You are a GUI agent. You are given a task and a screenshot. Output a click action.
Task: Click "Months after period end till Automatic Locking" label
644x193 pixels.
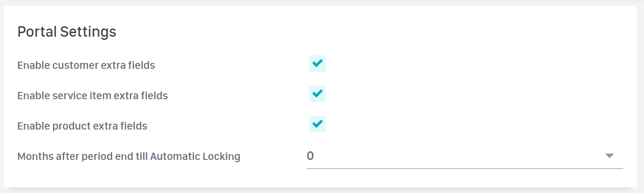(x=128, y=157)
